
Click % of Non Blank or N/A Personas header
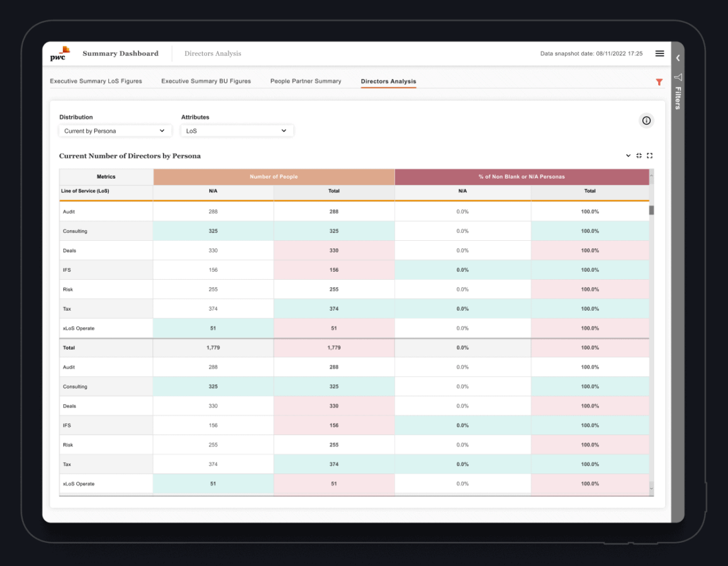522,177
